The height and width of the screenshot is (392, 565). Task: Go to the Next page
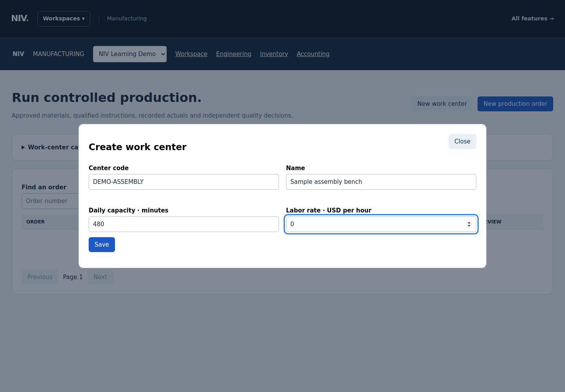coord(100,277)
